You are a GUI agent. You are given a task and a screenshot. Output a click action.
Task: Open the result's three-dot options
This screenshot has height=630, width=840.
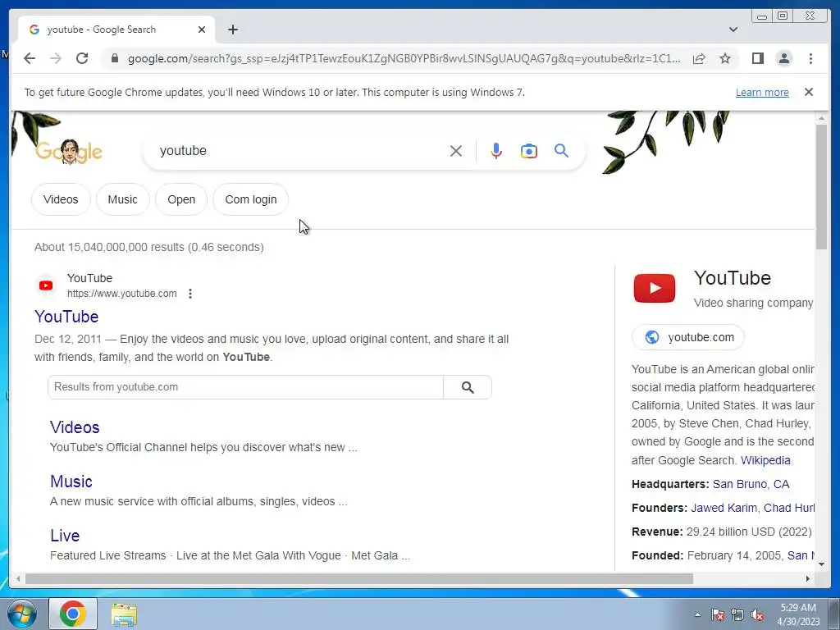190,294
